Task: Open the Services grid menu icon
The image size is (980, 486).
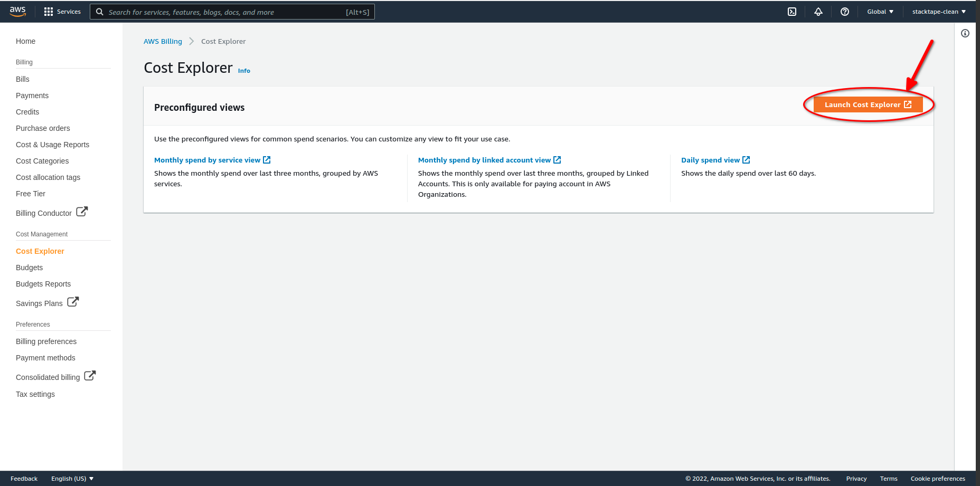Action: tap(49, 12)
